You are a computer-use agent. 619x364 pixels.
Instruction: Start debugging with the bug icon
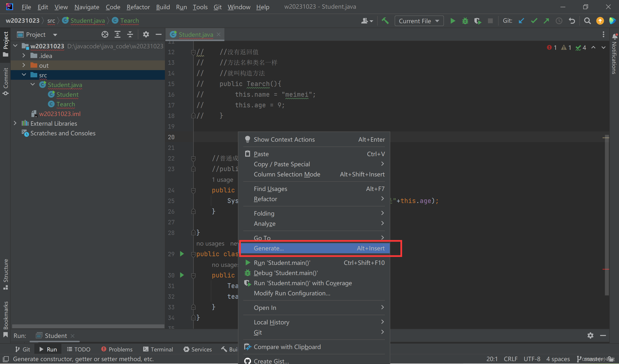(465, 21)
